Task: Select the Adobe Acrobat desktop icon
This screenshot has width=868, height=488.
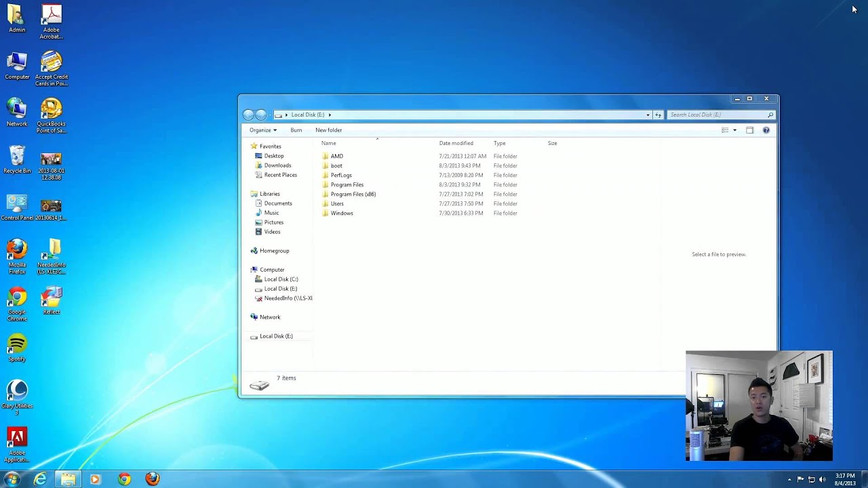Action: [x=52, y=22]
